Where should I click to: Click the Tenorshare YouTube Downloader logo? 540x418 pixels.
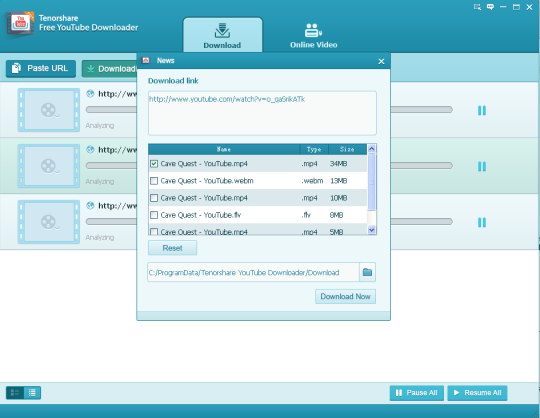[20, 23]
